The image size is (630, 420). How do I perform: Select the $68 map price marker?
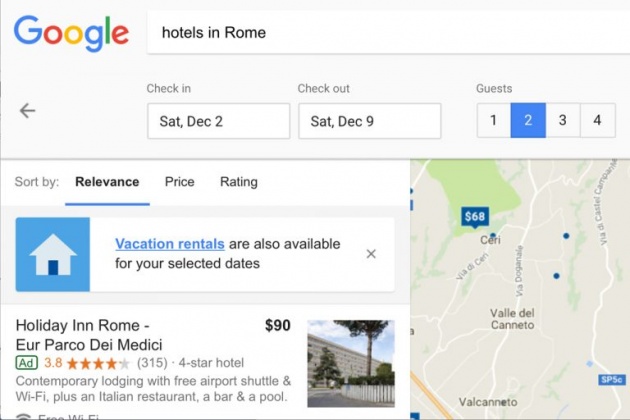[475, 217]
